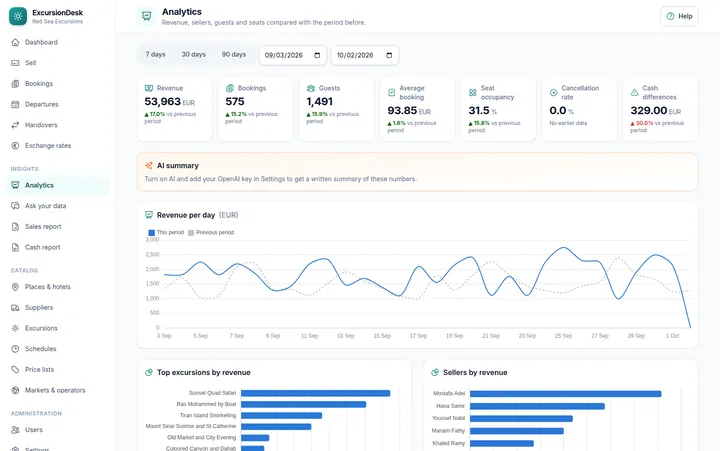Click the AI summary sparkle icon
The width and height of the screenshot is (720, 451).
[149, 165]
